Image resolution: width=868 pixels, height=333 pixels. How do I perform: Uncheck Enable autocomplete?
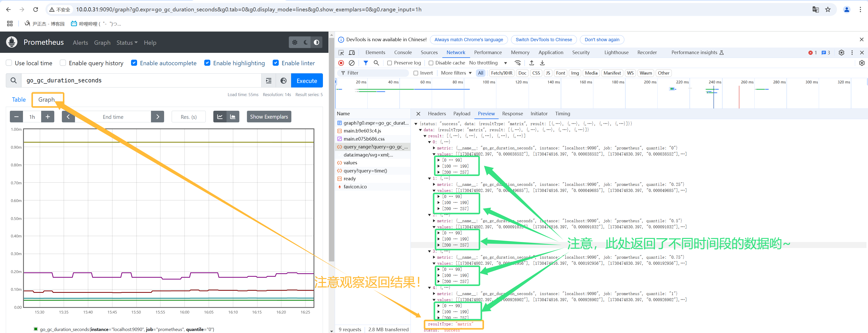click(x=134, y=63)
